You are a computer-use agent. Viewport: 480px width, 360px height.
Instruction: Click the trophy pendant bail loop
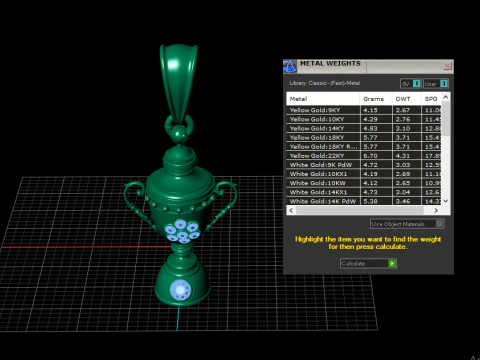pos(179,83)
